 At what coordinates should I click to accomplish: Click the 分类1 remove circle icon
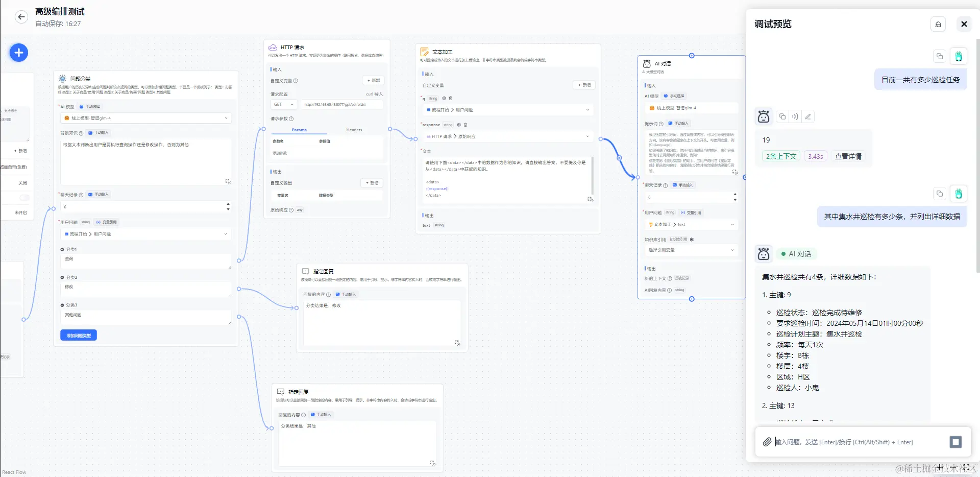(62, 250)
